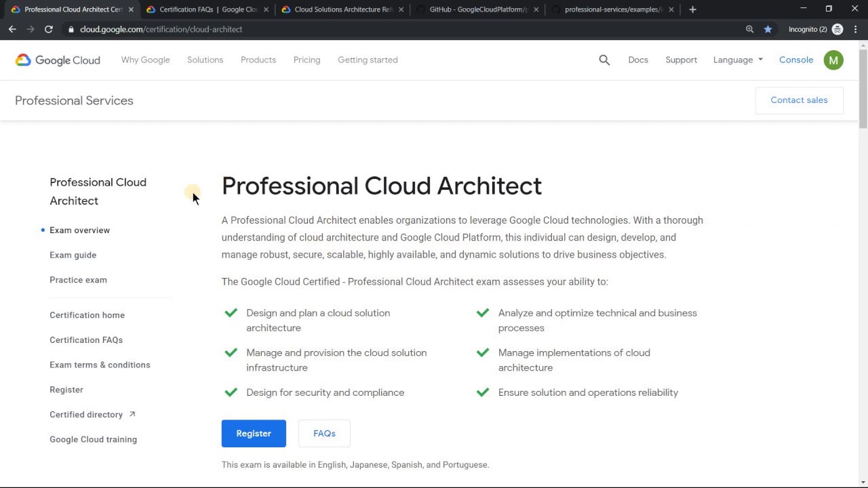Image resolution: width=868 pixels, height=488 pixels.
Task: Reload the page with refresh icon
Action: point(49,29)
